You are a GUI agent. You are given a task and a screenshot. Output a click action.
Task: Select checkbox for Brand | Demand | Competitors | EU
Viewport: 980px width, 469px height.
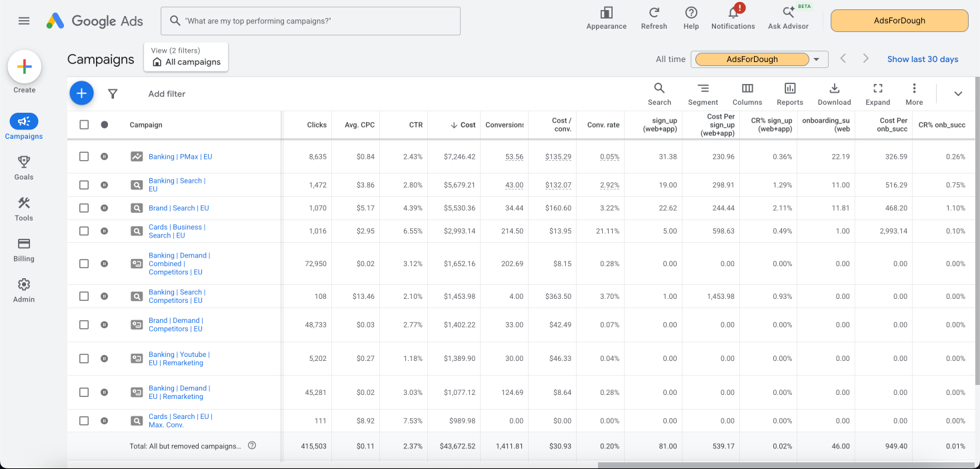pos(84,325)
